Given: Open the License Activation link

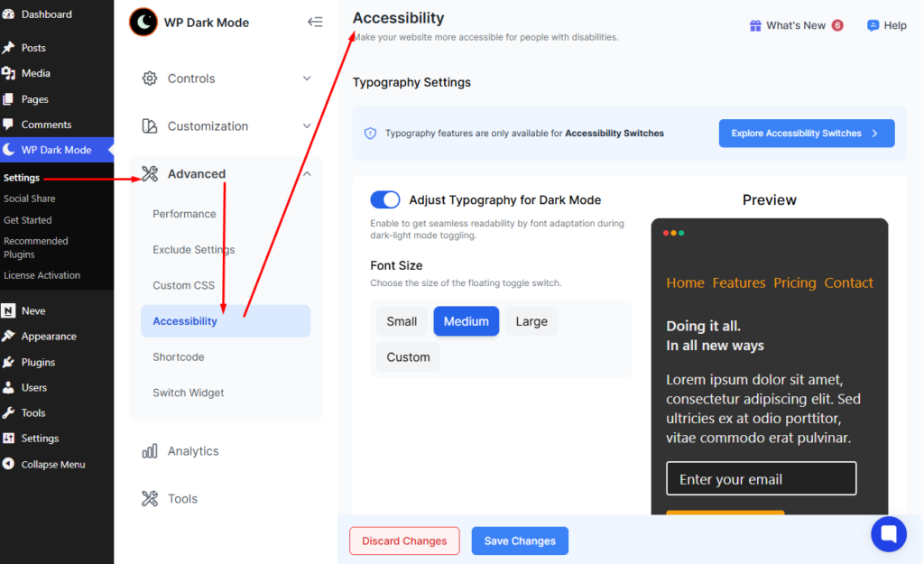Looking at the screenshot, I should (x=42, y=275).
